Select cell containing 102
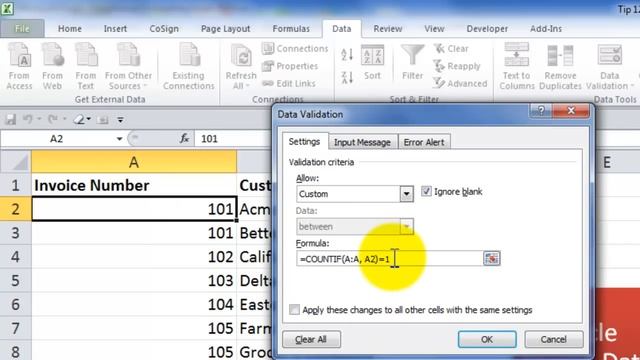Image resolution: width=640 pixels, height=360 pixels. pos(134,257)
